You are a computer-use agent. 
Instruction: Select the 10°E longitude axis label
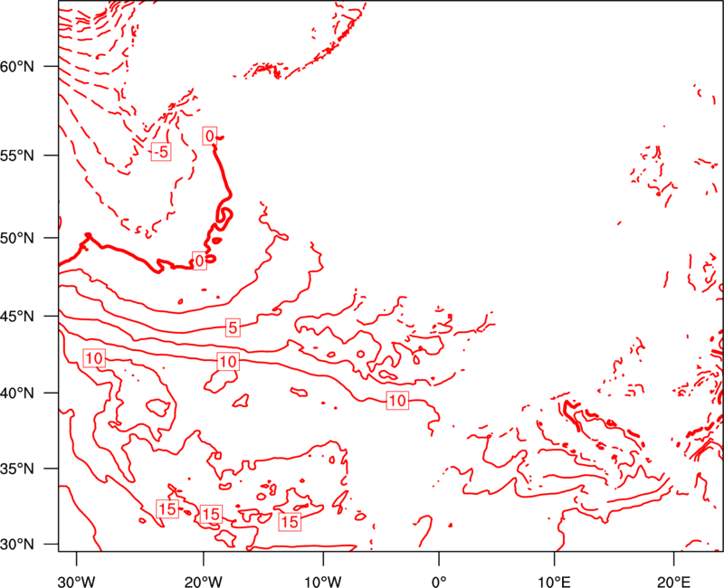(x=554, y=582)
